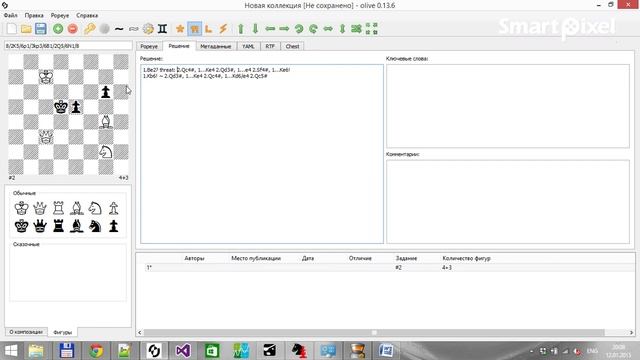The height and width of the screenshot is (360, 640).
Task: Select the white bishop from the palette
Action: [77, 208]
